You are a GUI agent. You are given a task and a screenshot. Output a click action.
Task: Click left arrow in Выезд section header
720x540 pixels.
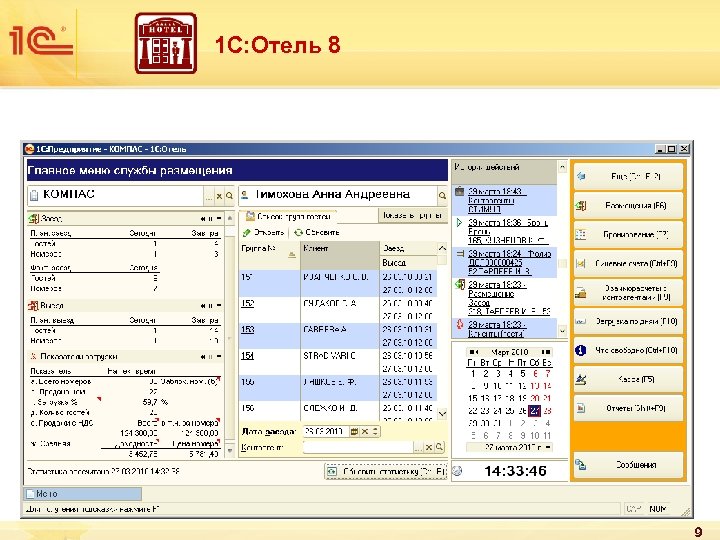(202, 306)
